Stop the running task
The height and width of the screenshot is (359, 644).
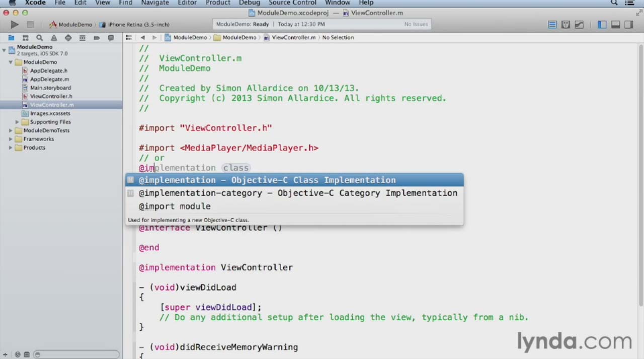point(30,24)
